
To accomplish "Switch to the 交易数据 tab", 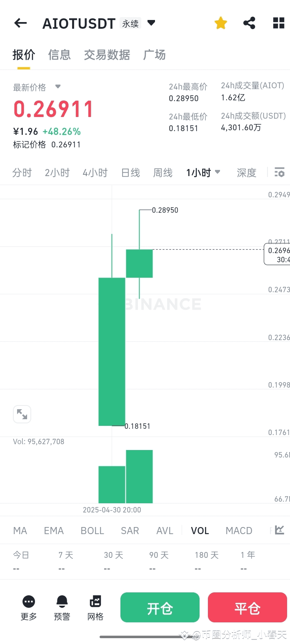I will pyautogui.click(x=107, y=55).
